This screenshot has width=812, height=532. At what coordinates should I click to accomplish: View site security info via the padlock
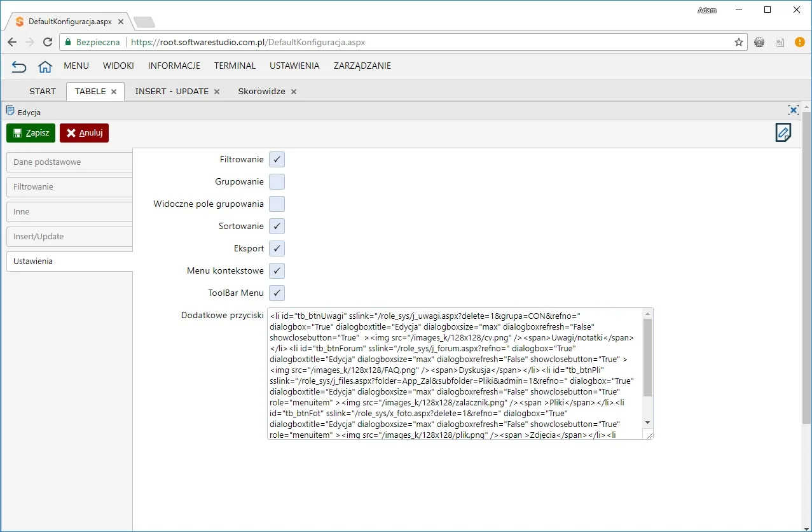point(68,42)
